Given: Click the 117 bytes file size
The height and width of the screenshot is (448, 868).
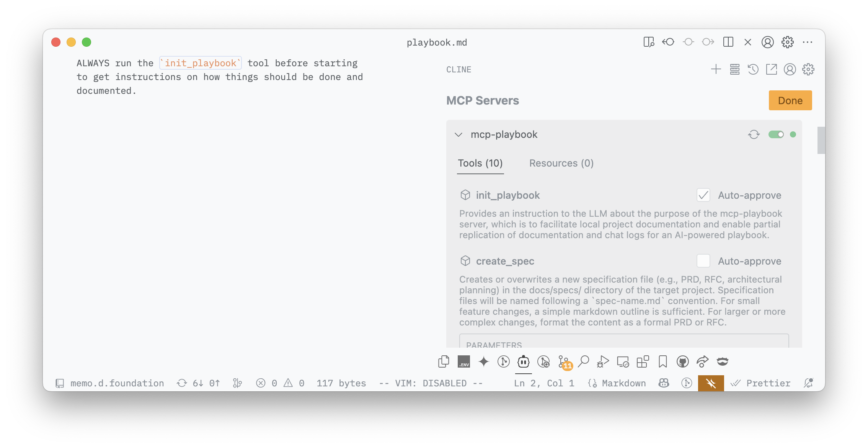Looking at the screenshot, I should click(x=341, y=383).
